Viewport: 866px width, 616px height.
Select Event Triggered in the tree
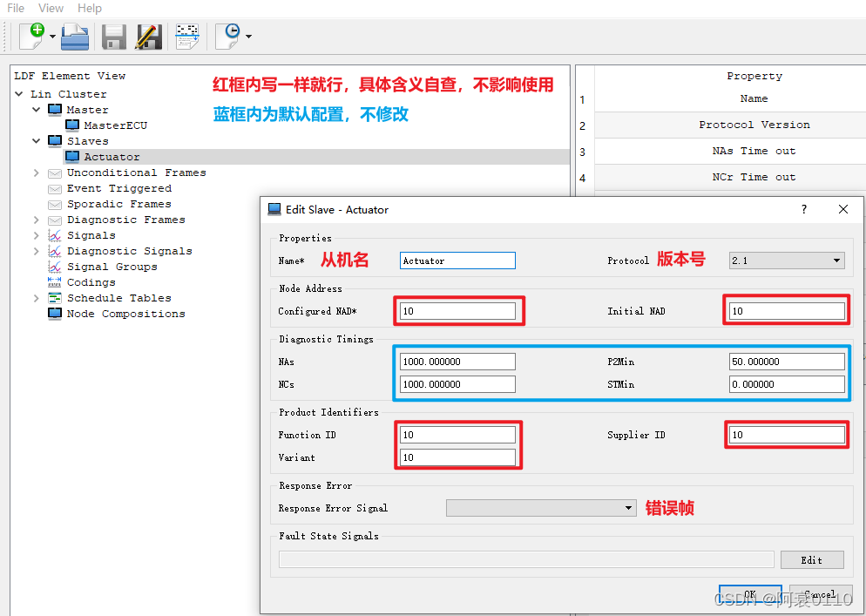pos(119,188)
